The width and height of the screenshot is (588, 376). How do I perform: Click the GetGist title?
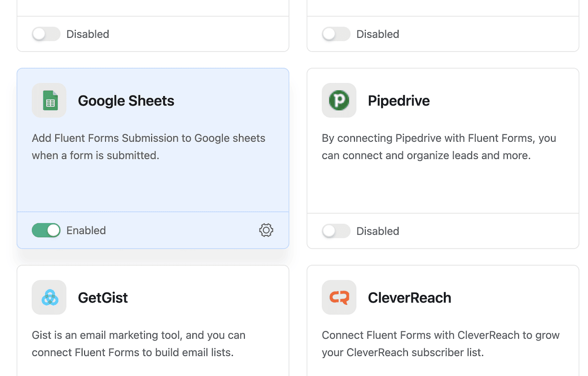pos(103,298)
